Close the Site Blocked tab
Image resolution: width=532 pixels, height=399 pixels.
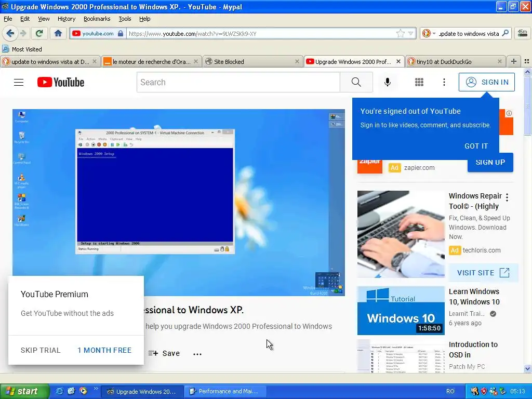[297, 61]
